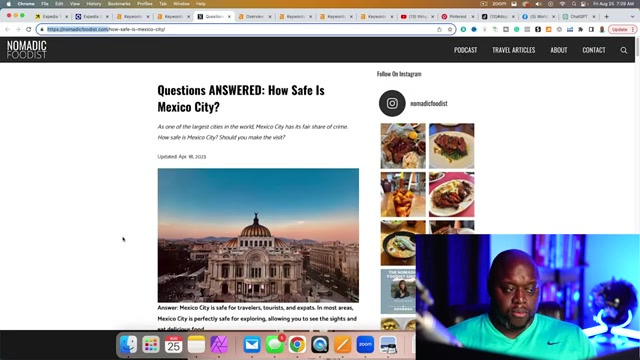
Task: Click the share icon in address bar
Action: [439, 29]
